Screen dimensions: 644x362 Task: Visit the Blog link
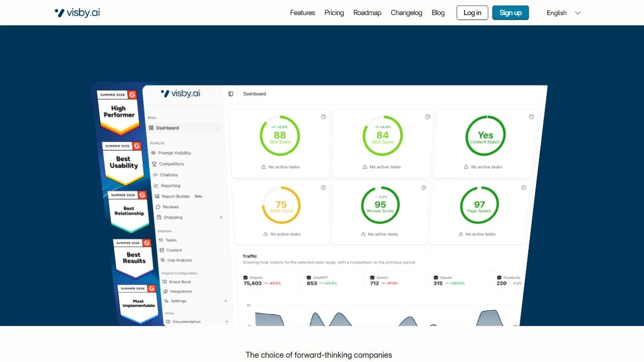point(438,13)
